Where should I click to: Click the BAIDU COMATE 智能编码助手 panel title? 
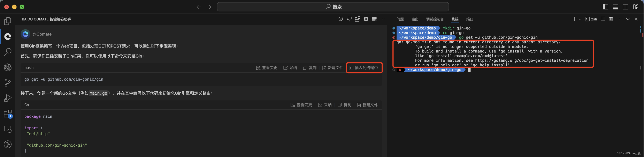[x=46, y=19]
